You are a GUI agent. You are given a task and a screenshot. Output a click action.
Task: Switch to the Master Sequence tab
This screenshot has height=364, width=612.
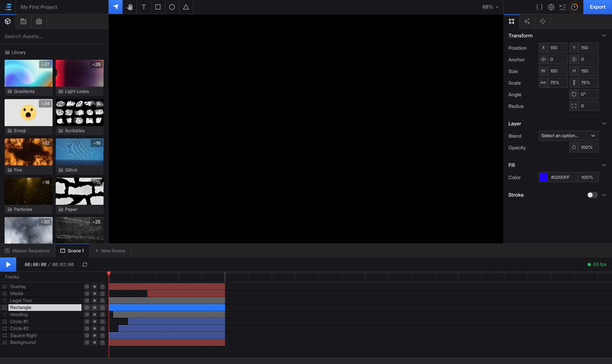[27, 251]
